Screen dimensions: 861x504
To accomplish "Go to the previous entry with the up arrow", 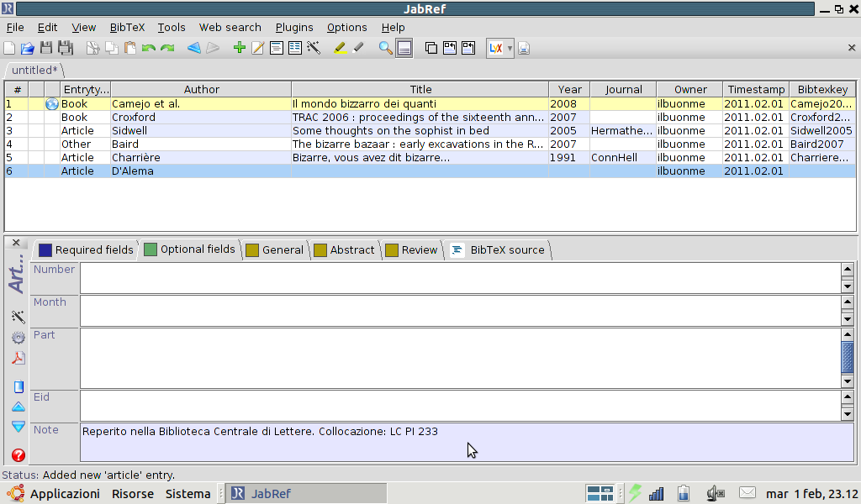I will (x=18, y=407).
